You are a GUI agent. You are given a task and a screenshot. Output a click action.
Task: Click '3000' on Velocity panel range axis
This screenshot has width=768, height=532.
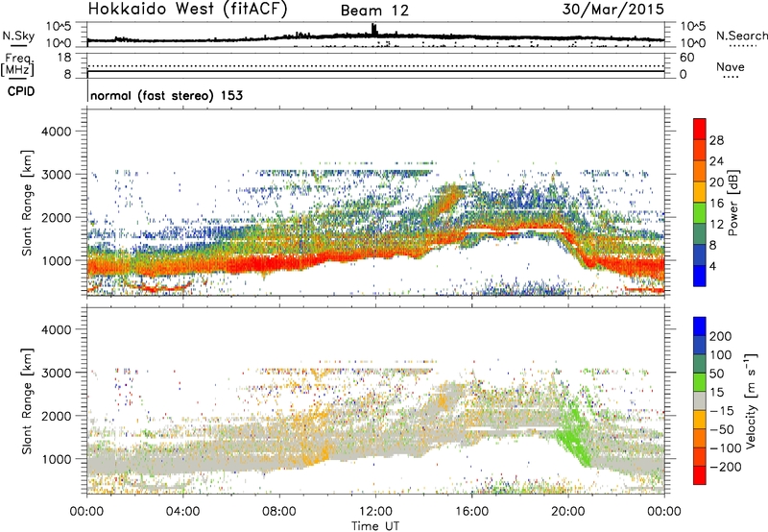[x=56, y=373]
